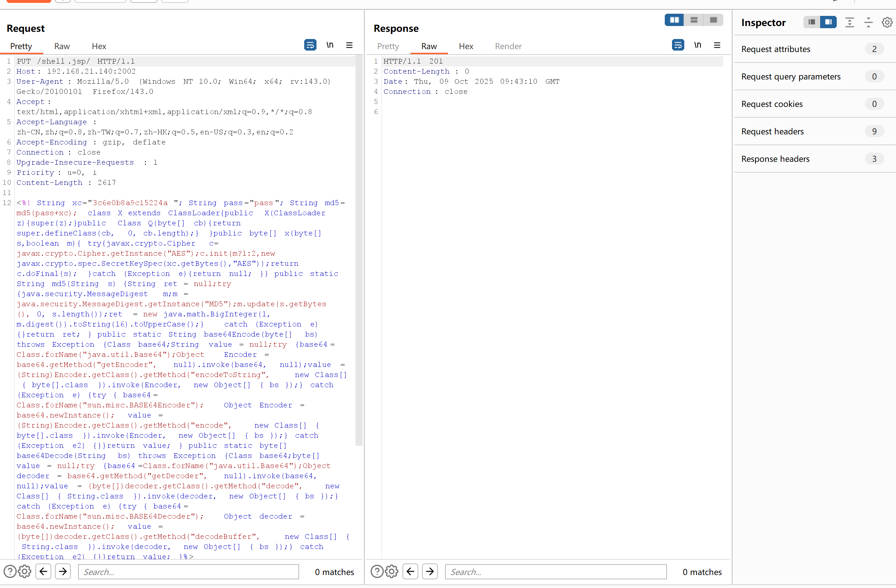
Task: Open Response search settings gear
Action: (x=392, y=571)
